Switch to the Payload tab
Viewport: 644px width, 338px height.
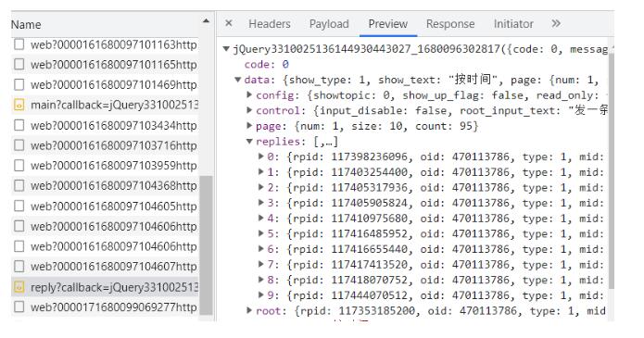click(x=329, y=24)
